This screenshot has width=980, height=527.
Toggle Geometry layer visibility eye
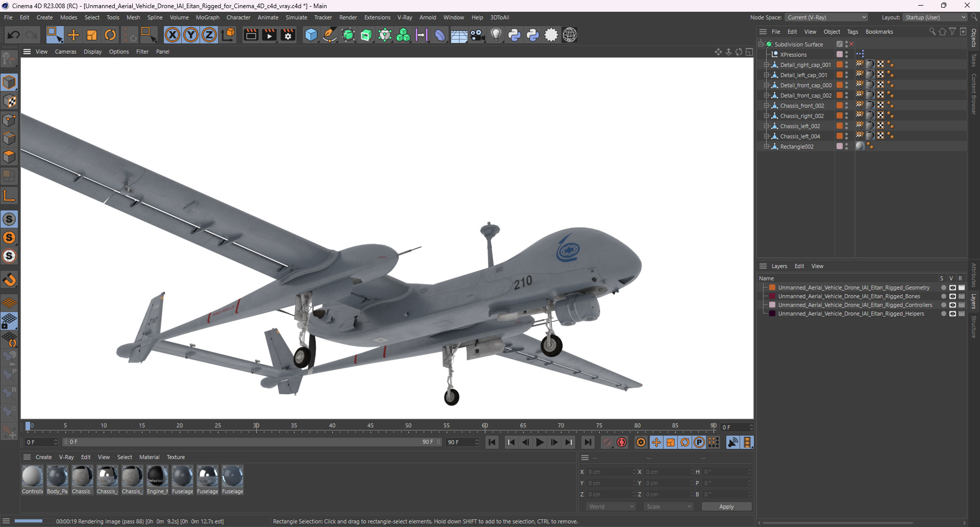pyautogui.click(x=952, y=288)
